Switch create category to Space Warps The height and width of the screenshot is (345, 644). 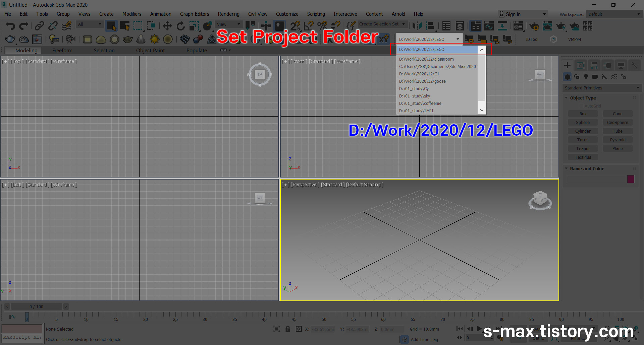(x=614, y=77)
